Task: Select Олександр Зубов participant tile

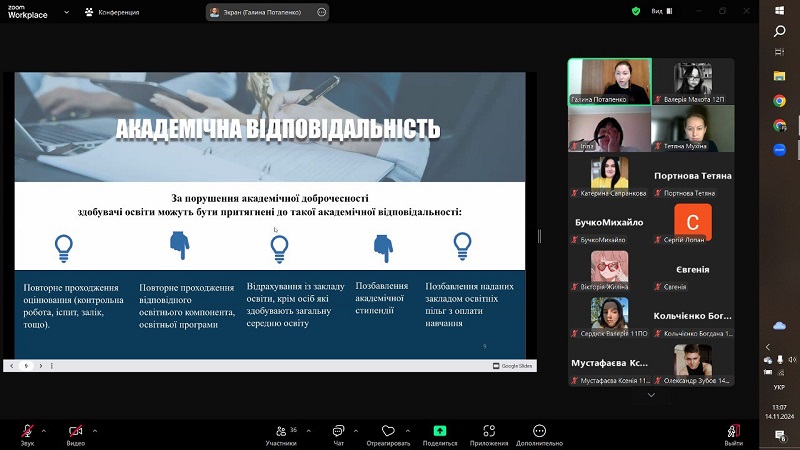Action: [x=693, y=363]
